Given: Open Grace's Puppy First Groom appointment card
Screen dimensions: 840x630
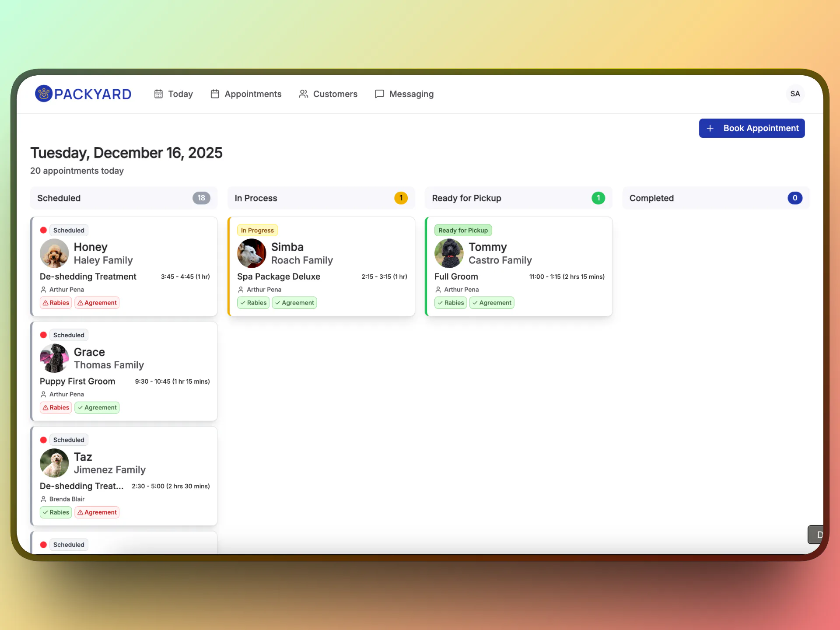Looking at the screenshot, I should (x=124, y=371).
